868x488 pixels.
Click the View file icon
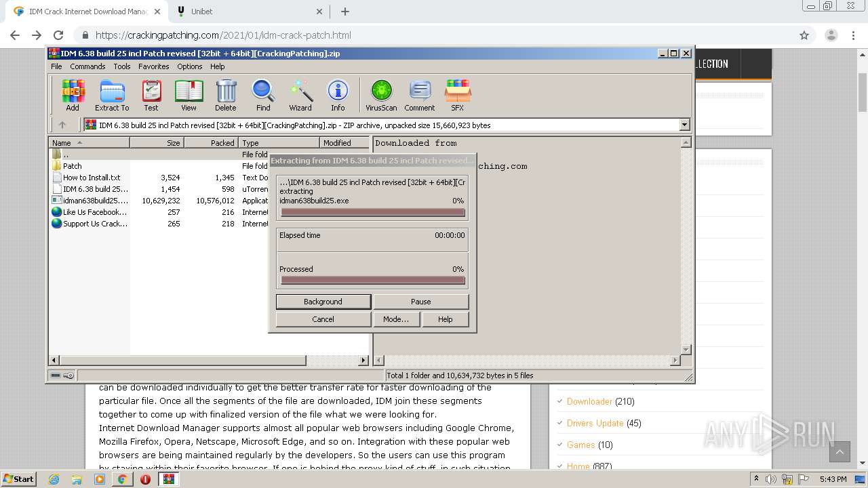click(189, 95)
